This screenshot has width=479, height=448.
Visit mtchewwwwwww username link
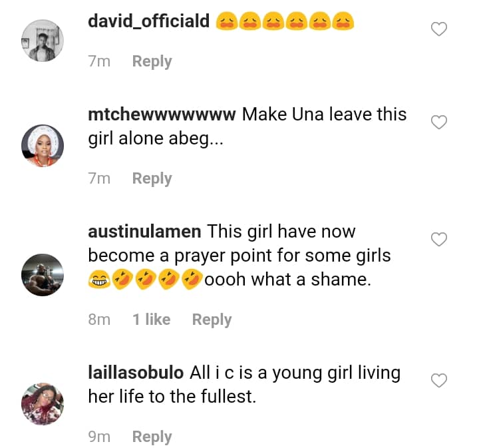point(162,114)
